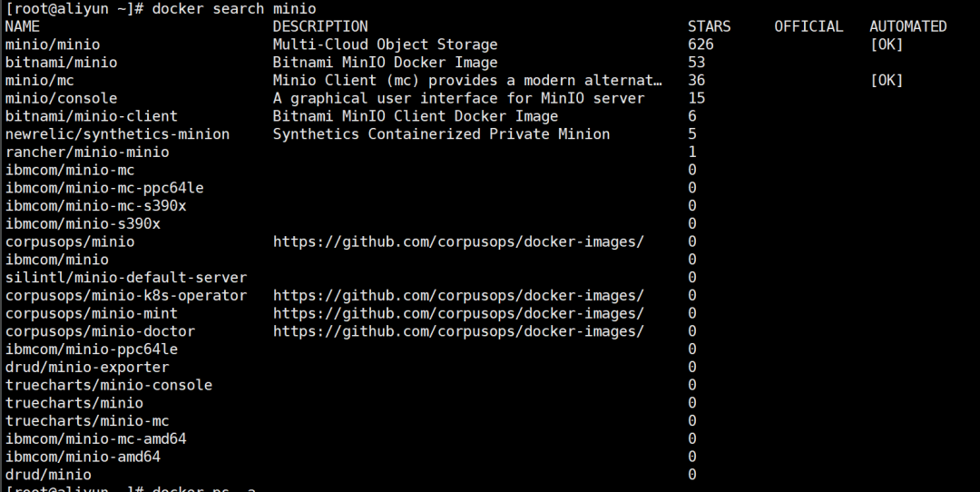Click the GitHub URL beside corpusops/minio-k8s-operator

[458, 295]
